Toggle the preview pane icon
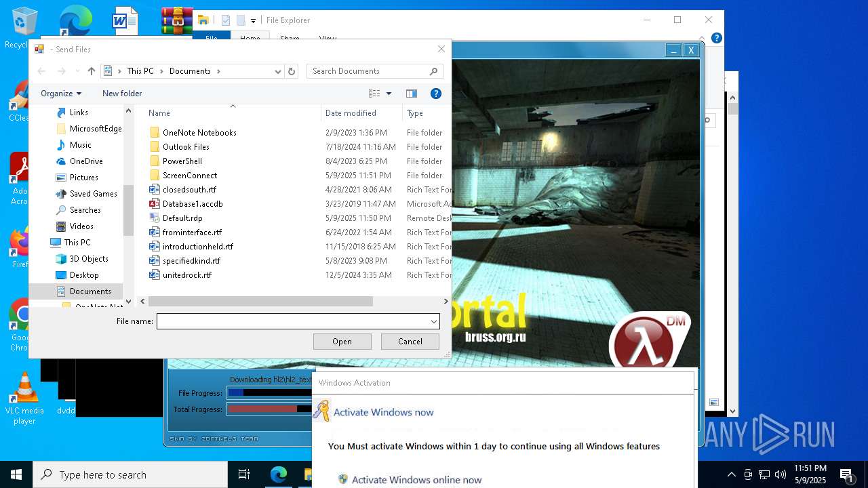The image size is (868, 488). (411, 94)
